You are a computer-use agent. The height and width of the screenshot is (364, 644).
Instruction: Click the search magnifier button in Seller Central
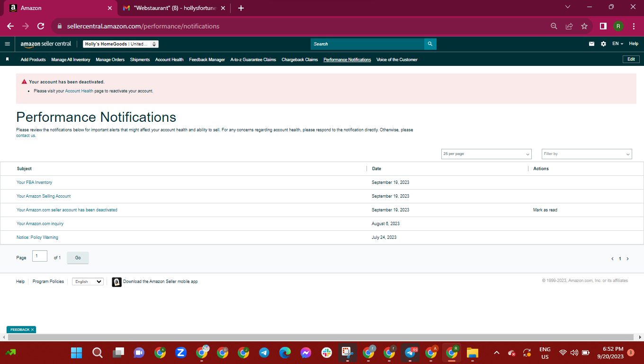430,44
